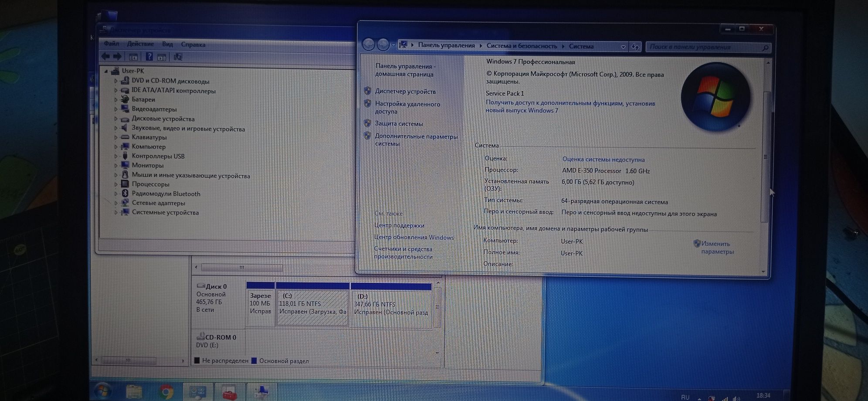Click the 18:34 taskbar clock
This screenshot has width=868, height=401.
763,395
